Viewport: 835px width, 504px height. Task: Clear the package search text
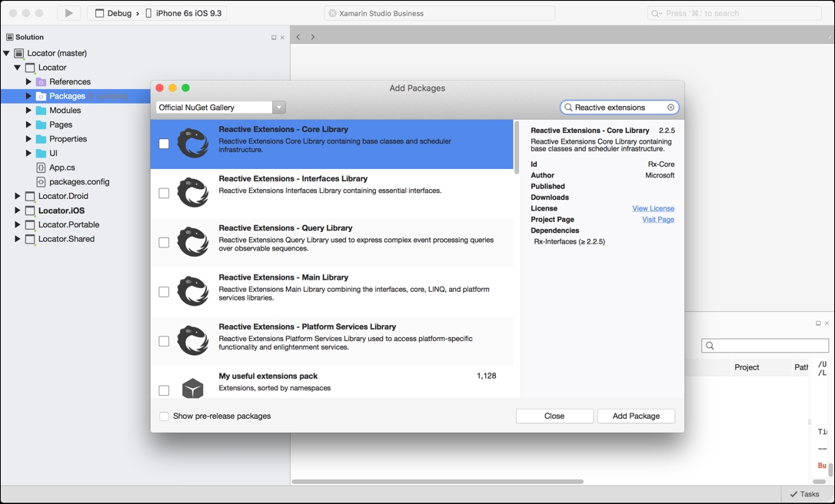(x=670, y=108)
